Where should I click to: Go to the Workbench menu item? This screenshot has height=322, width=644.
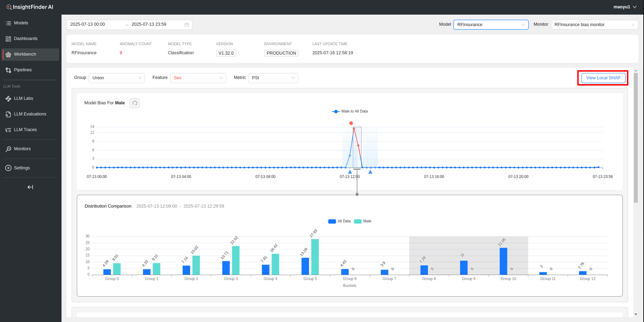pos(25,54)
